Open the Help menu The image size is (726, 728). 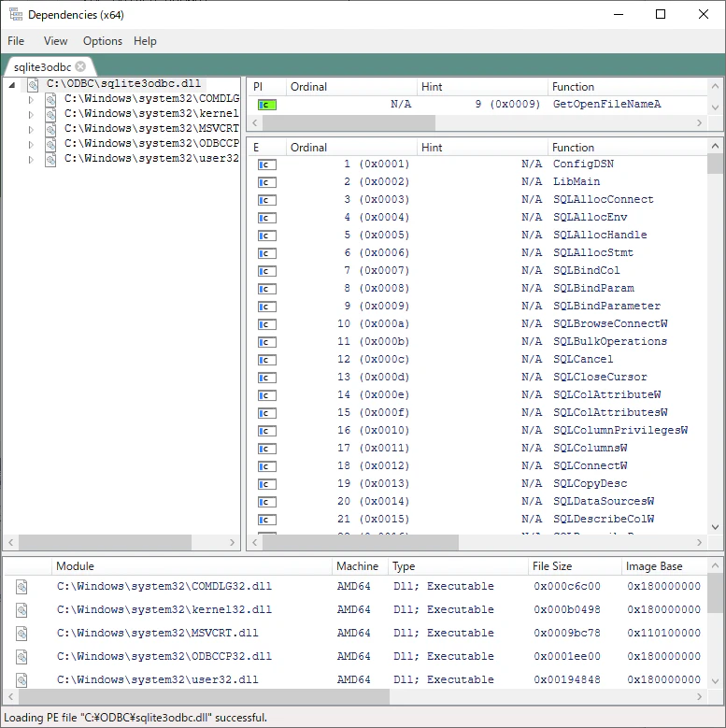[x=145, y=41]
